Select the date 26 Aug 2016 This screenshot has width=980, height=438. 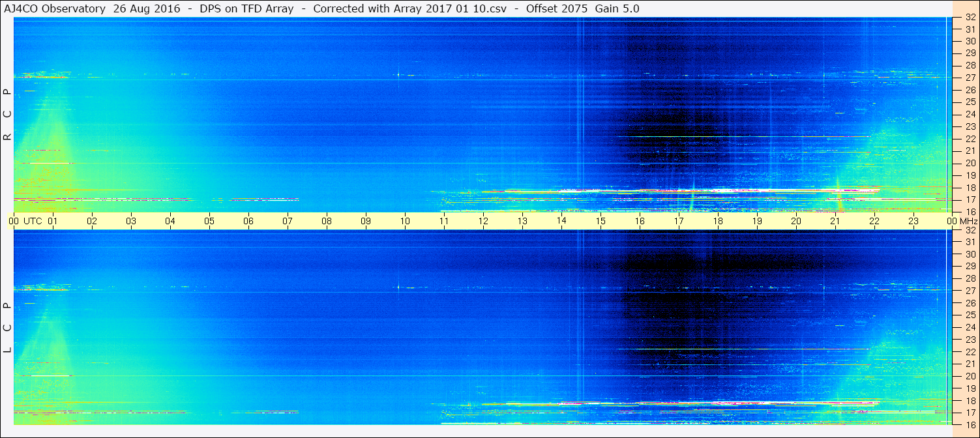(147, 9)
